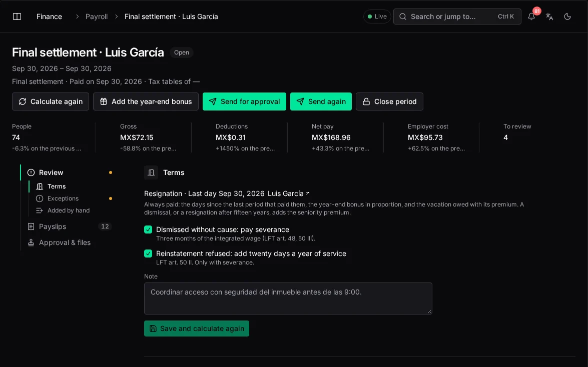
Task: Click the Live status indicator
Action: point(377,16)
